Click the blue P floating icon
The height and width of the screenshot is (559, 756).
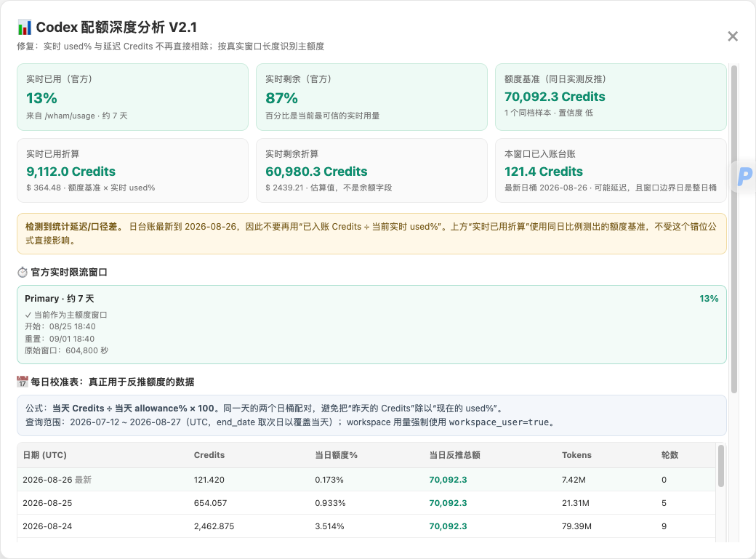744,177
